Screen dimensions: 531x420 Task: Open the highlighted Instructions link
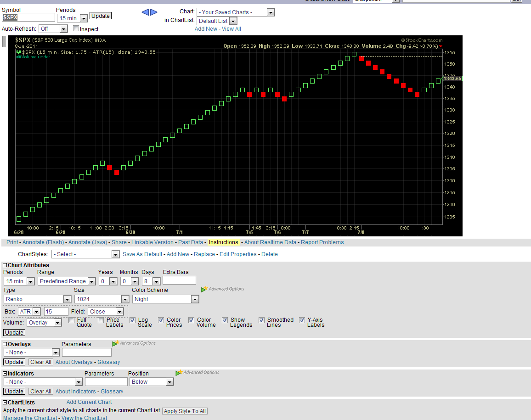click(224, 242)
